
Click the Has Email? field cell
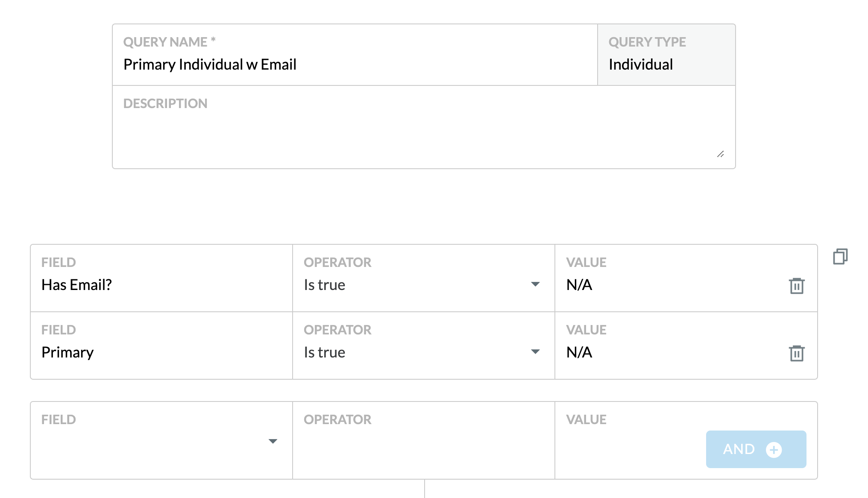[161, 278]
